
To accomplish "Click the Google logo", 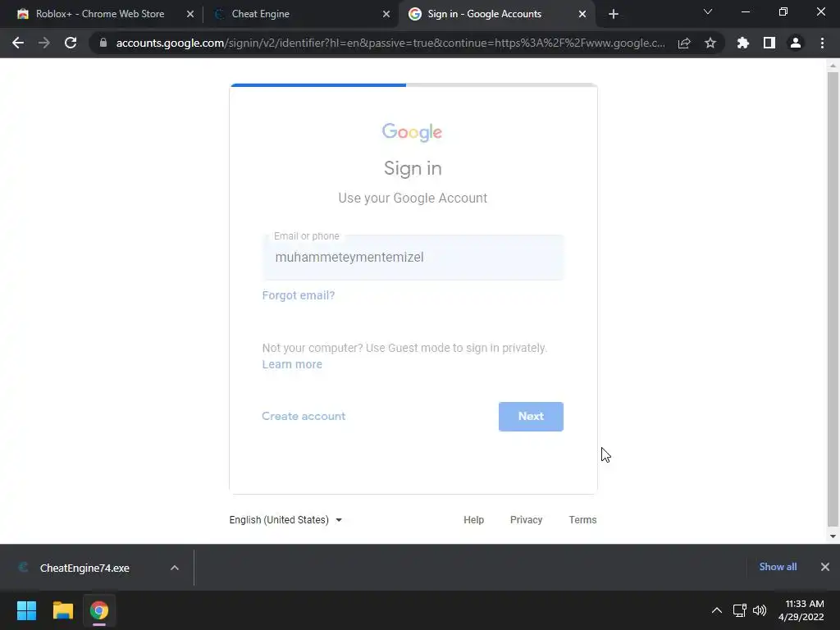I will pyautogui.click(x=412, y=132).
